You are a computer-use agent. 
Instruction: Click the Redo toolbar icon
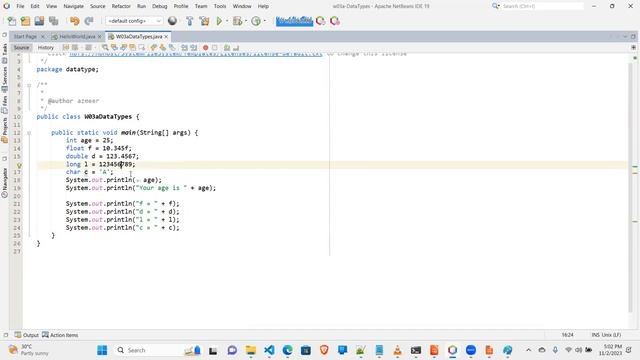(x=89, y=21)
